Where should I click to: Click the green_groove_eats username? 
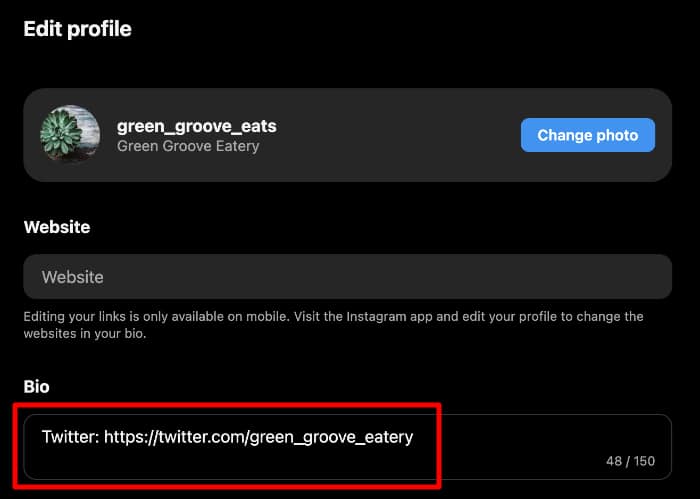pyautogui.click(x=196, y=126)
